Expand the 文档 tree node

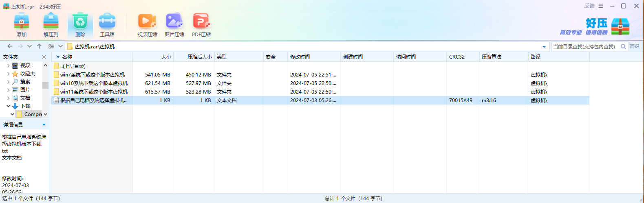tap(8, 98)
